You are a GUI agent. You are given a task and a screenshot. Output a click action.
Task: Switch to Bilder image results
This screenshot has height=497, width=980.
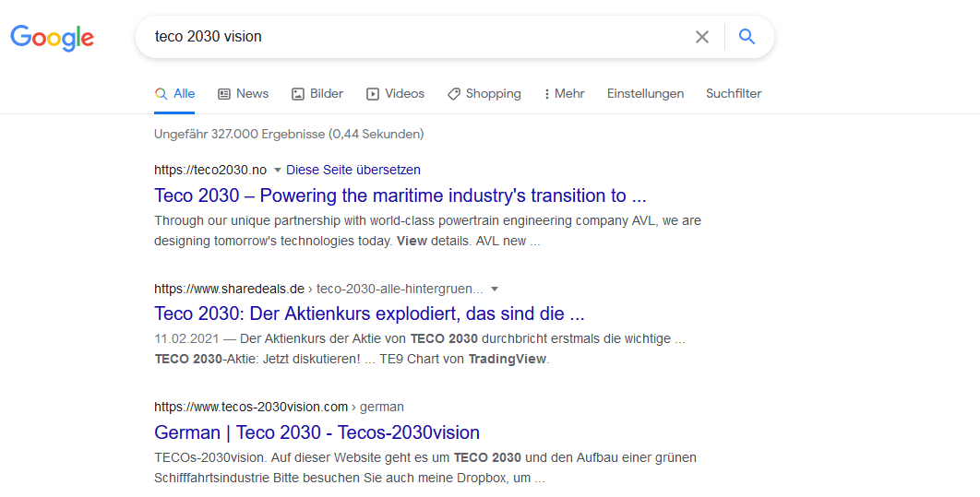(317, 94)
